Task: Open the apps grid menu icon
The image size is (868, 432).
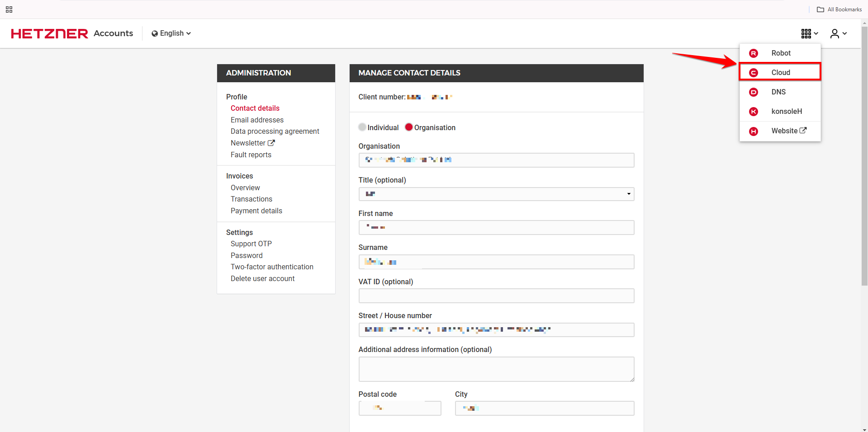Action: pyautogui.click(x=809, y=33)
